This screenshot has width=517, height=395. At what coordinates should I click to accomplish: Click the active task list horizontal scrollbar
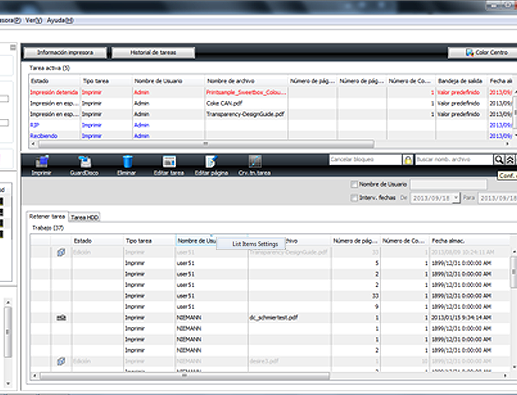206,144
